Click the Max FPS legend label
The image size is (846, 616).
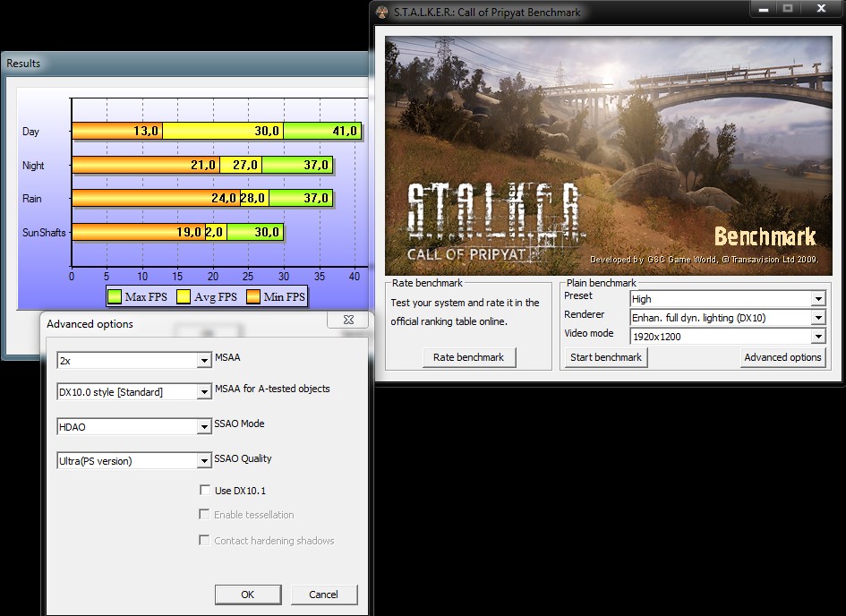(x=146, y=296)
